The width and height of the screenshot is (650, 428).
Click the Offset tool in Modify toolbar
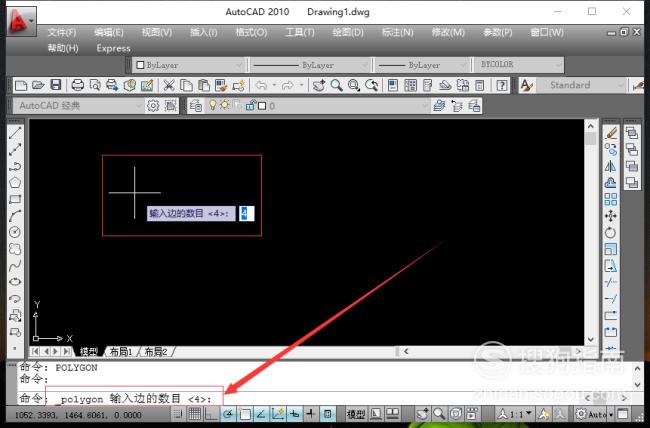611,182
